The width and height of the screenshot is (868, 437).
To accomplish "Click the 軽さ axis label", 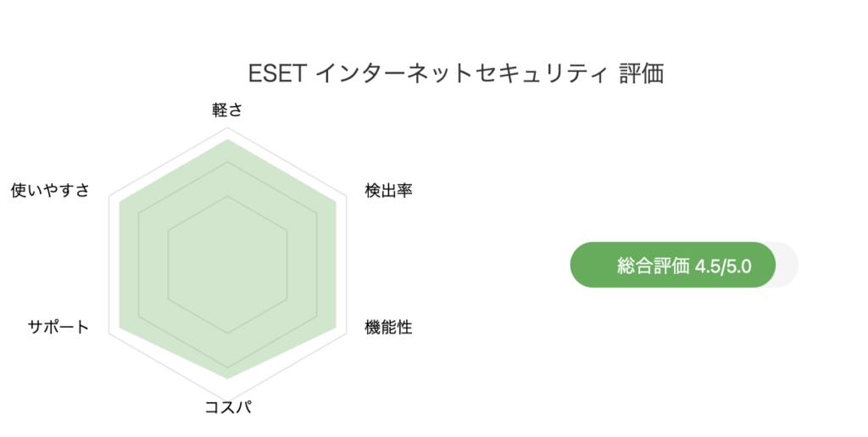I will pyautogui.click(x=227, y=109).
